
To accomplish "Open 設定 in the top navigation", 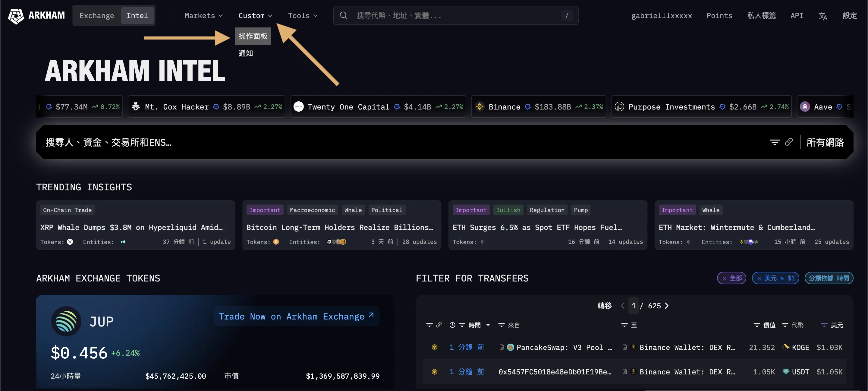I will [x=850, y=15].
